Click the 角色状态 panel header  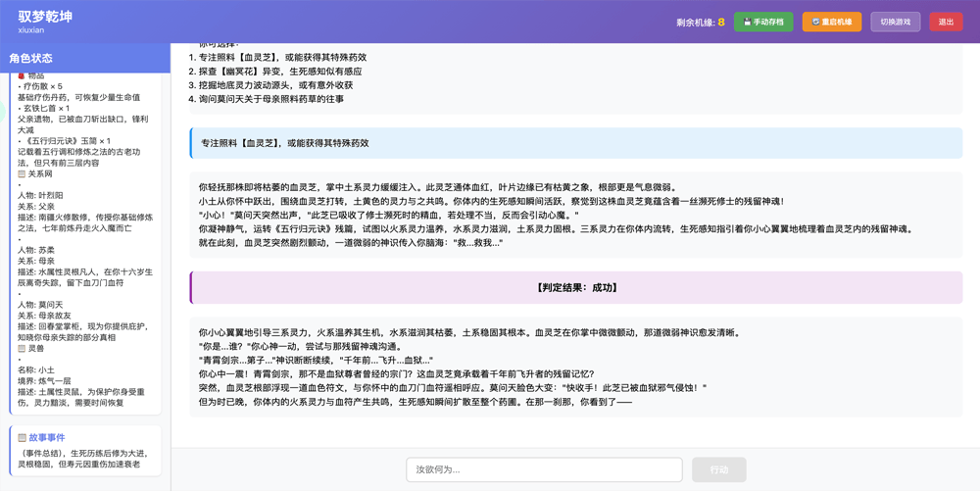point(31,59)
